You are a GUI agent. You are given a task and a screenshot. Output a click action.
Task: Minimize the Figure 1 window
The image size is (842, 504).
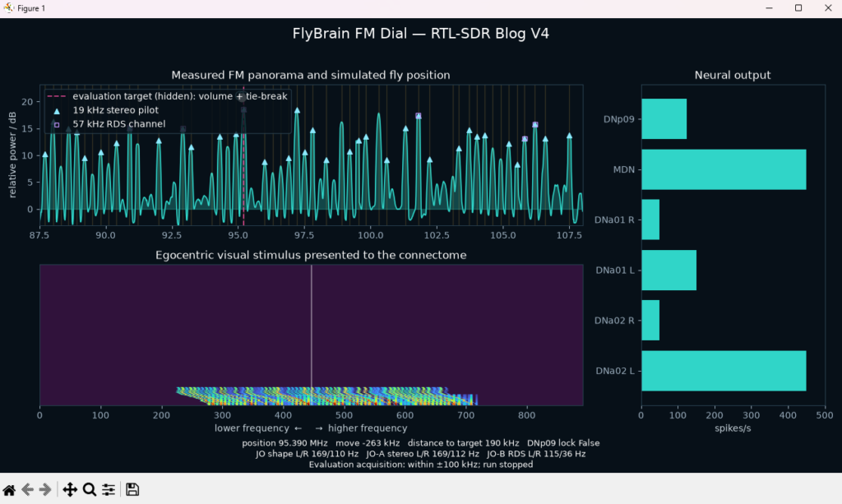click(x=769, y=8)
